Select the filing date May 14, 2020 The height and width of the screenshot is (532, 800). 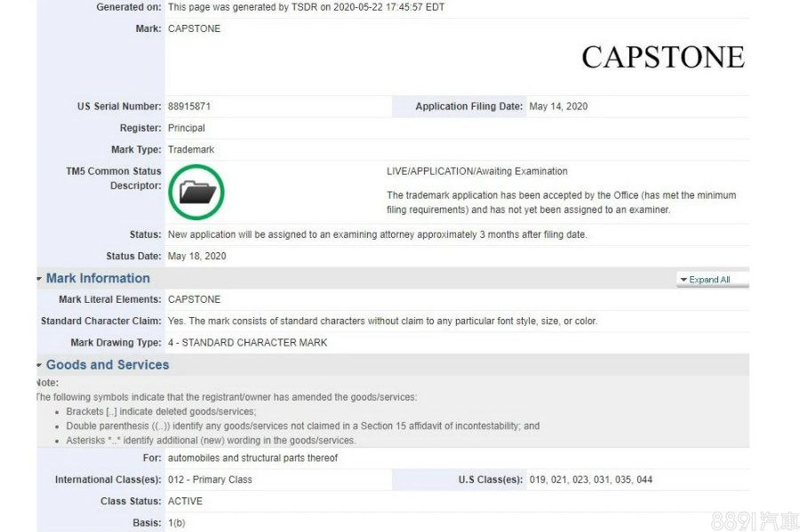[558, 107]
